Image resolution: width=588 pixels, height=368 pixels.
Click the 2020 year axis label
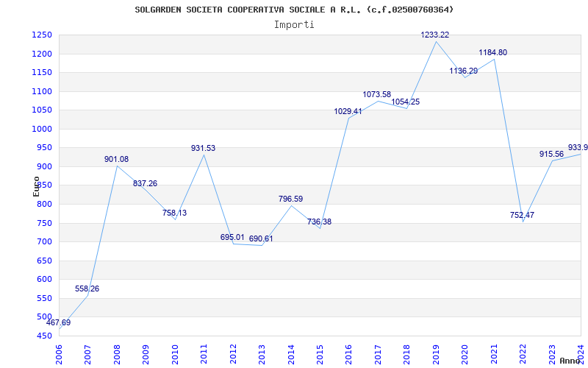[465, 355]
